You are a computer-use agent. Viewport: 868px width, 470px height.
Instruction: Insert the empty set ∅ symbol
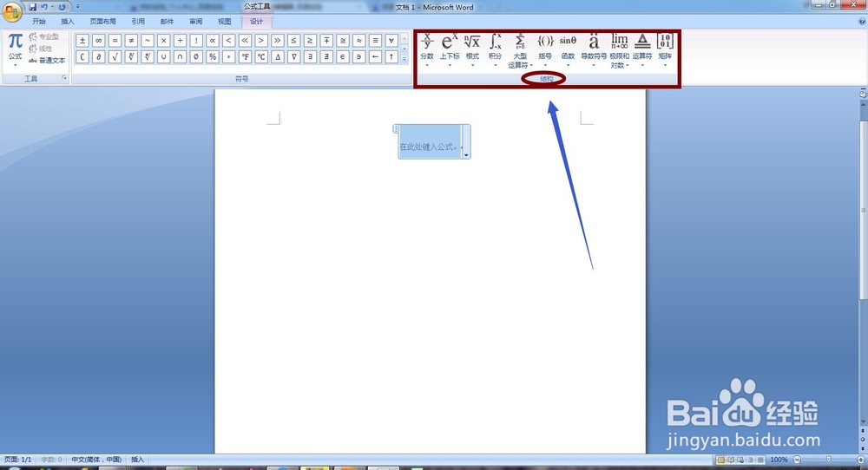(x=196, y=56)
